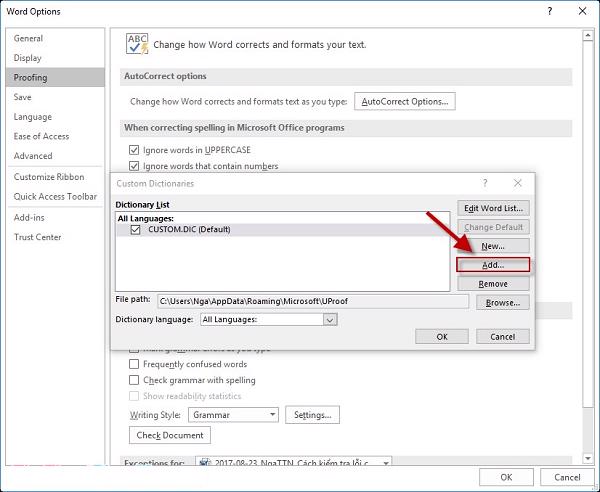600x492 pixels.
Task: Click the New... dictionary button
Action: click(492, 246)
